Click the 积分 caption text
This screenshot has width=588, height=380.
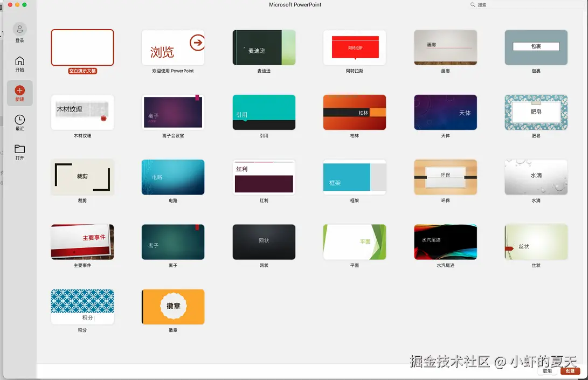82,330
